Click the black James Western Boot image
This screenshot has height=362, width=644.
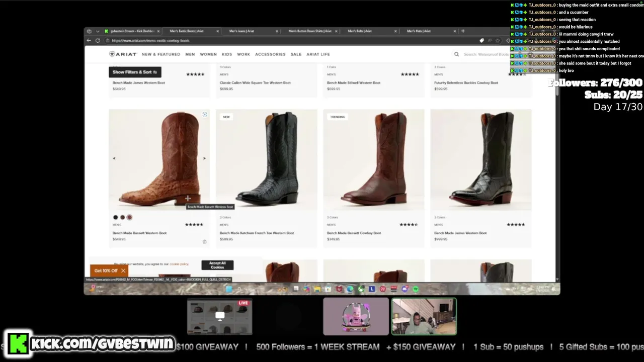coord(481,159)
